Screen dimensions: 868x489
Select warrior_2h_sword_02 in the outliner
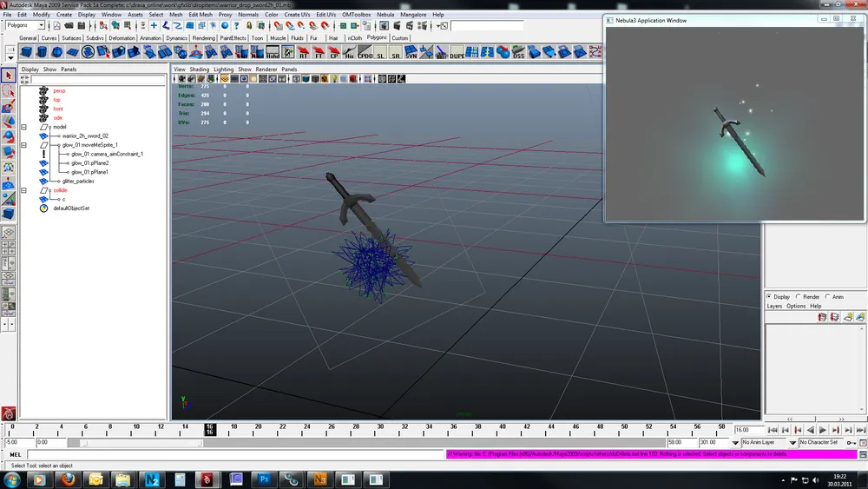pos(85,135)
